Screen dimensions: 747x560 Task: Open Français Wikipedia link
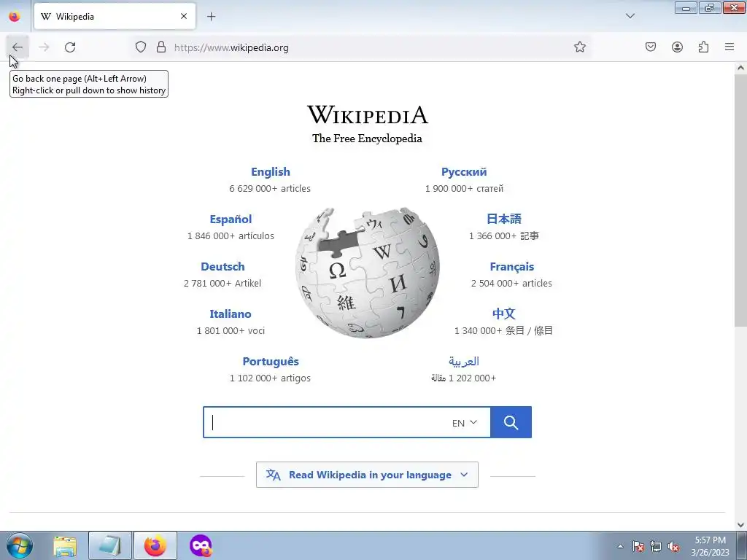[x=511, y=267]
